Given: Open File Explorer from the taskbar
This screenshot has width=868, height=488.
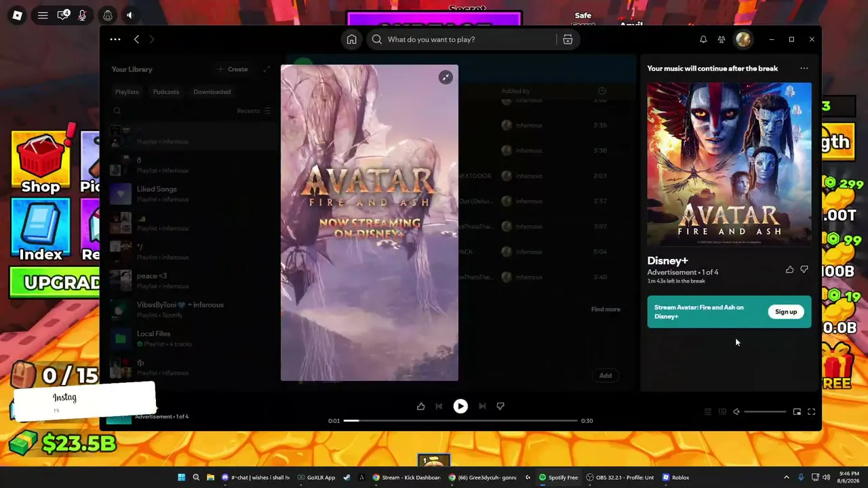Looking at the screenshot, I should click(210, 477).
